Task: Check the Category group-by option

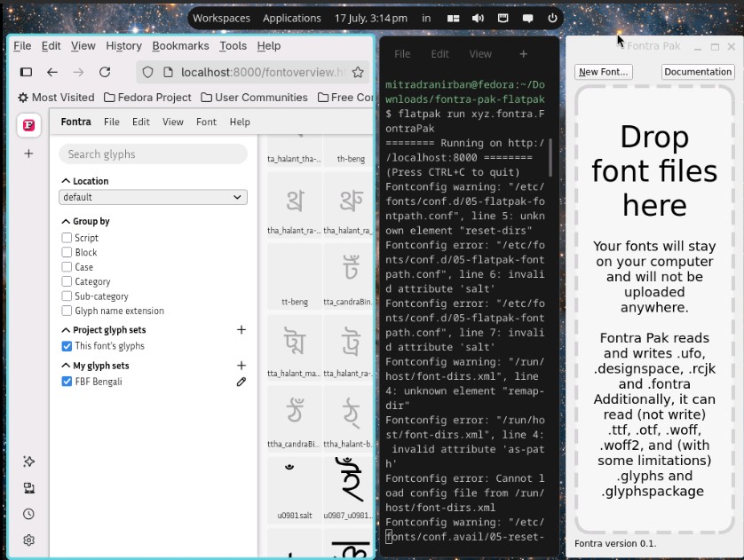Action: click(67, 281)
